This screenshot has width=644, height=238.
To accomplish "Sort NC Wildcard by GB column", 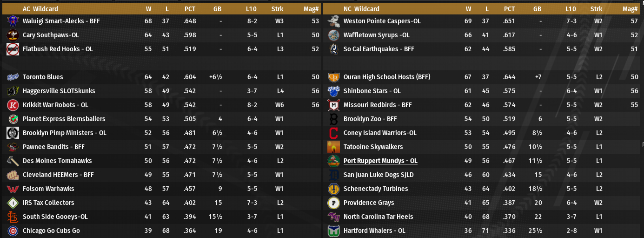I will tap(538, 8).
